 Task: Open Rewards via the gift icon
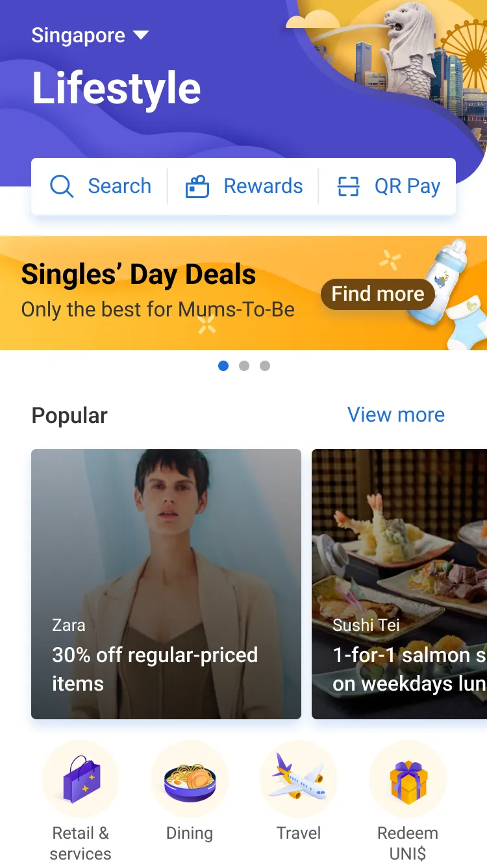tap(197, 186)
